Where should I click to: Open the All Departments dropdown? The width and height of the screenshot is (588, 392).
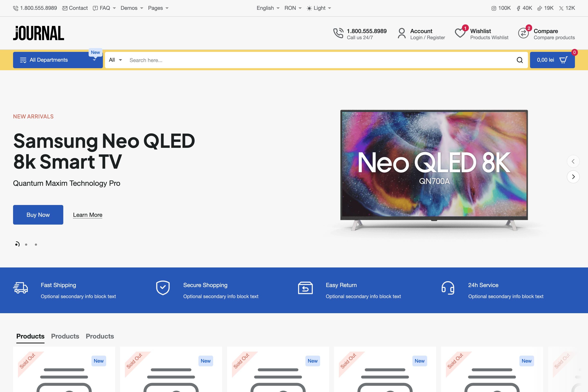tap(58, 60)
